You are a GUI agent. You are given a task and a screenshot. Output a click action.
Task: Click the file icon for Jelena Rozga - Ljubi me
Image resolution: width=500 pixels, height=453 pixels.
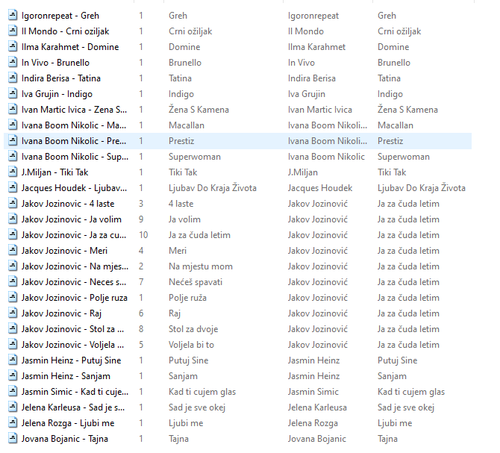point(13,423)
